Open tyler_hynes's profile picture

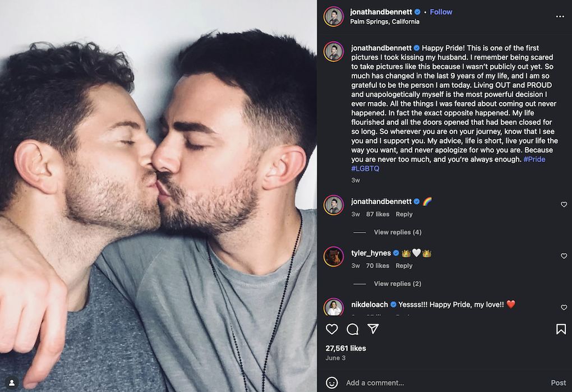(x=334, y=256)
